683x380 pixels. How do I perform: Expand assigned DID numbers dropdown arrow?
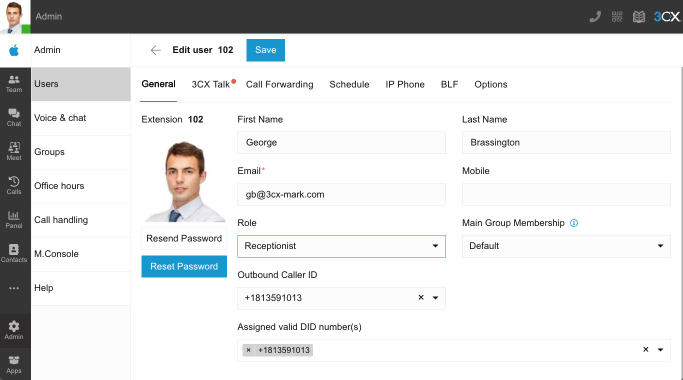tap(660, 350)
